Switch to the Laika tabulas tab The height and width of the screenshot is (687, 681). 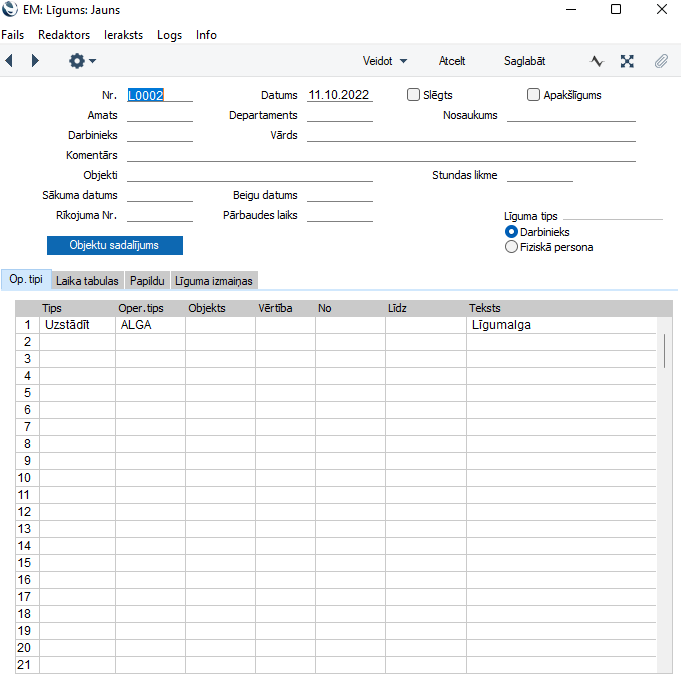88,281
